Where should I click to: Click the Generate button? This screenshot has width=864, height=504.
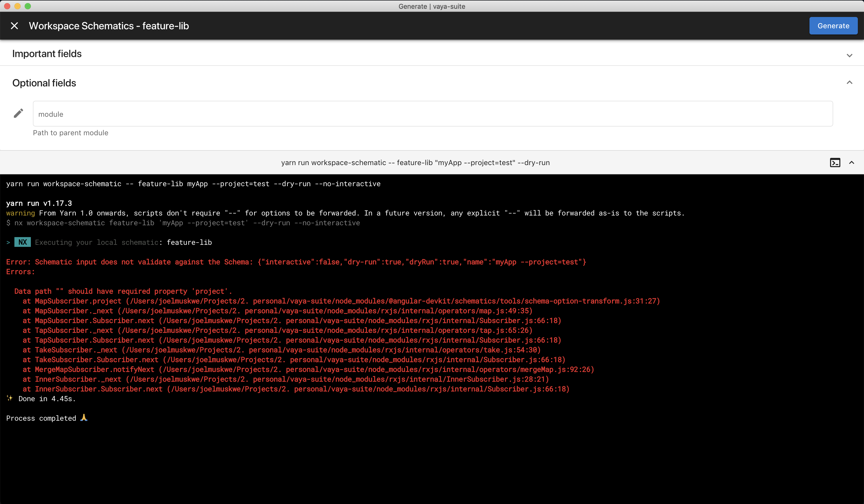(x=833, y=25)
